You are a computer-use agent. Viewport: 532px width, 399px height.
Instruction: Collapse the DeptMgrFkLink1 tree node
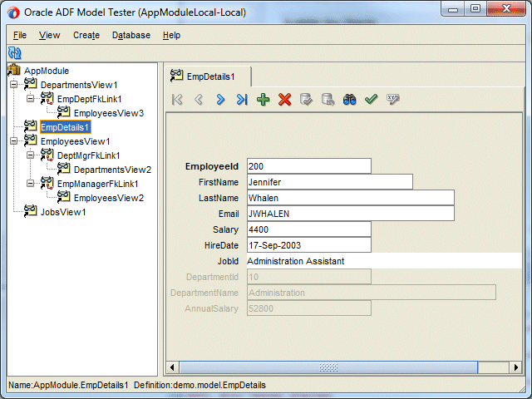tap(30, 155)
